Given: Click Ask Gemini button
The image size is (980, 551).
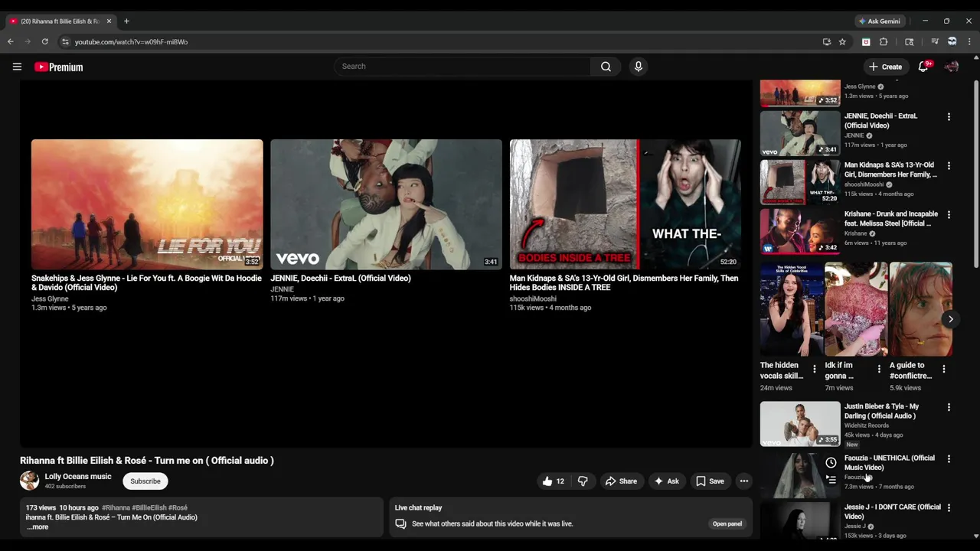Looking at the screenshot, I should click(x=879, y=21).
